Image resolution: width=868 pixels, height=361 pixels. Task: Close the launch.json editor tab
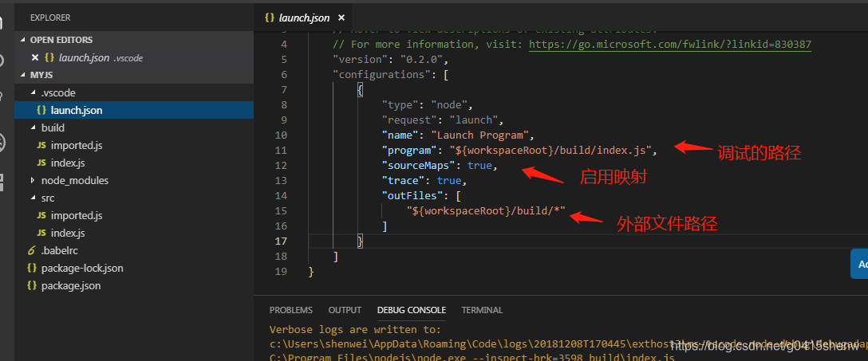coord(341,18)
